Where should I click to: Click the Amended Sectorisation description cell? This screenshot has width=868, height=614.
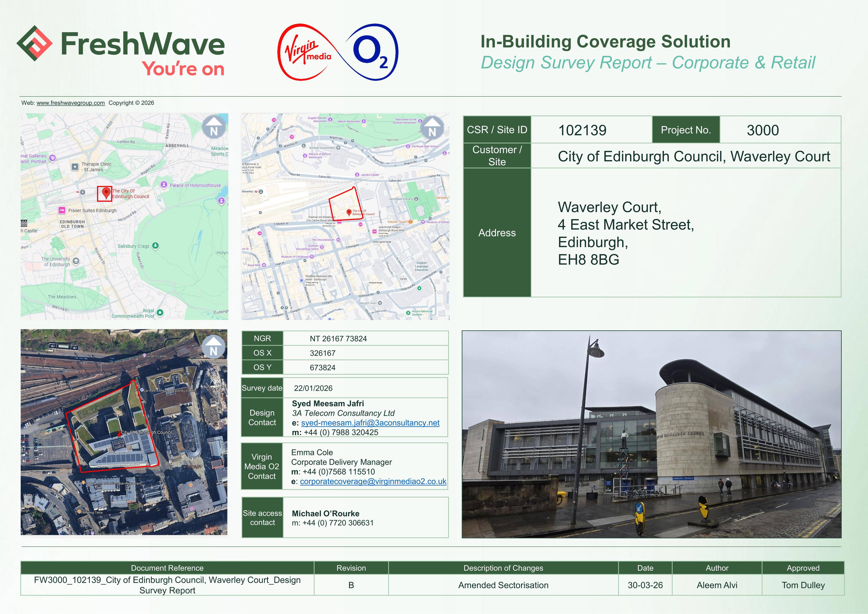tap(503, 585)
